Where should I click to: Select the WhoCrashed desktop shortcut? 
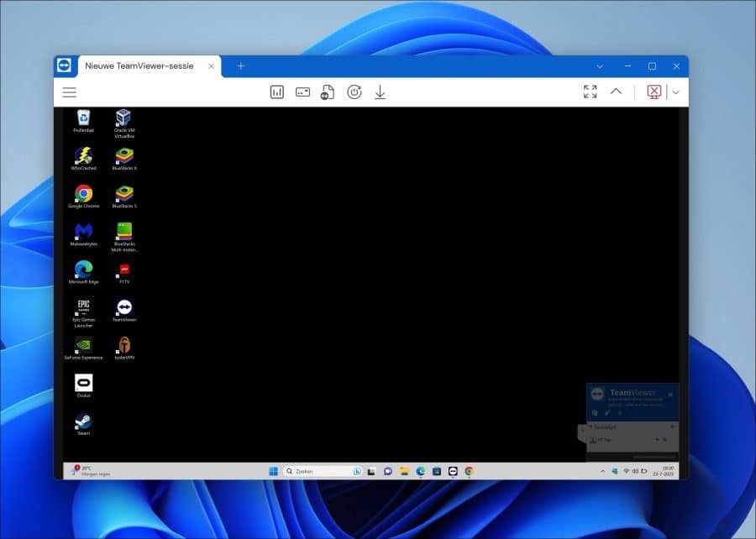click(83, 159)
